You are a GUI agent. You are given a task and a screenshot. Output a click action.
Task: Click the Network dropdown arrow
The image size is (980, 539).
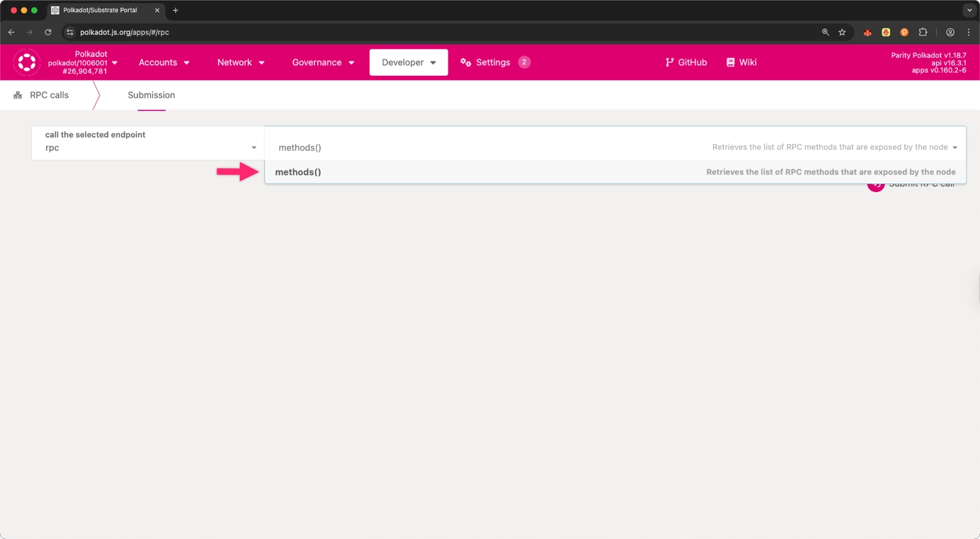tap(262, 63)
